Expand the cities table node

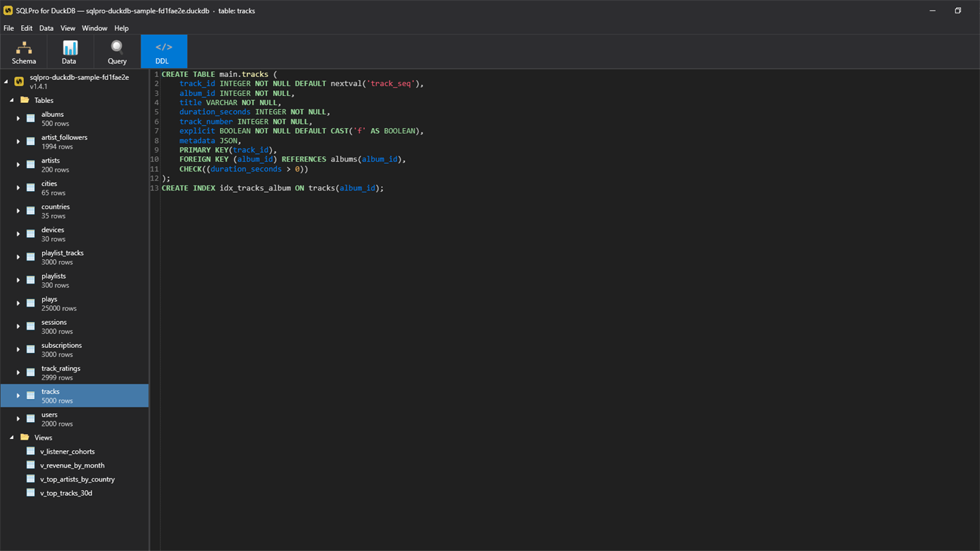pyautogui.click(x=18, y=188)
